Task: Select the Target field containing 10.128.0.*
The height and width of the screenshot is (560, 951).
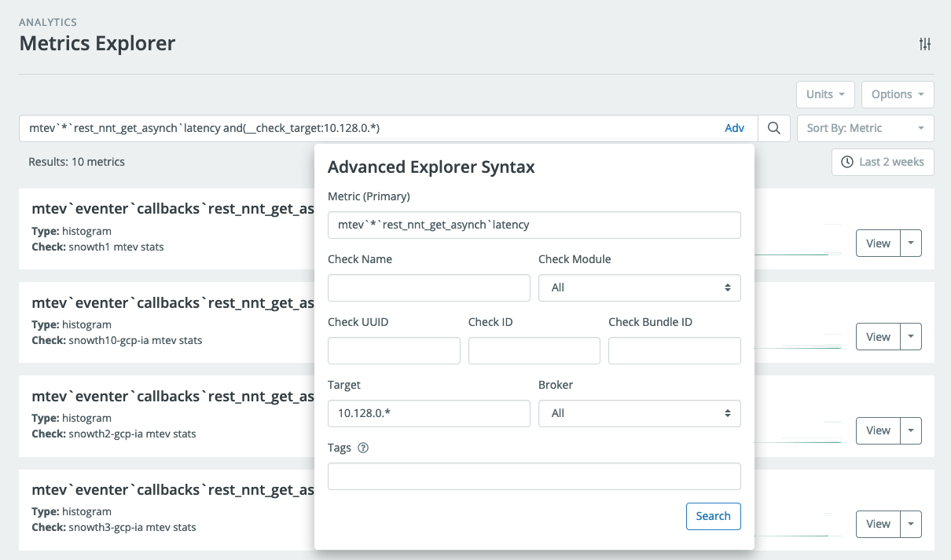Action: point(428,413)
